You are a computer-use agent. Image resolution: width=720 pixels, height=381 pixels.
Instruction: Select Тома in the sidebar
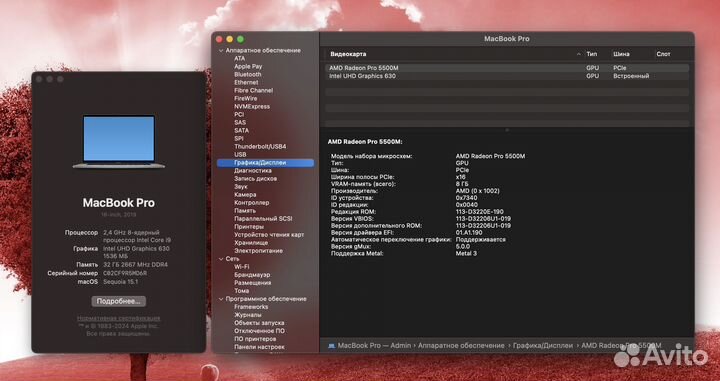pos(242,291)
